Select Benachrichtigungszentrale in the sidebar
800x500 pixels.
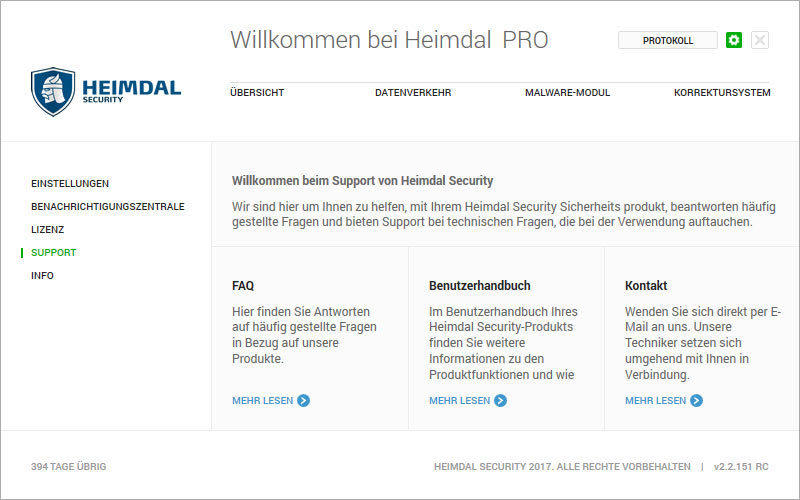click(108, 207)
